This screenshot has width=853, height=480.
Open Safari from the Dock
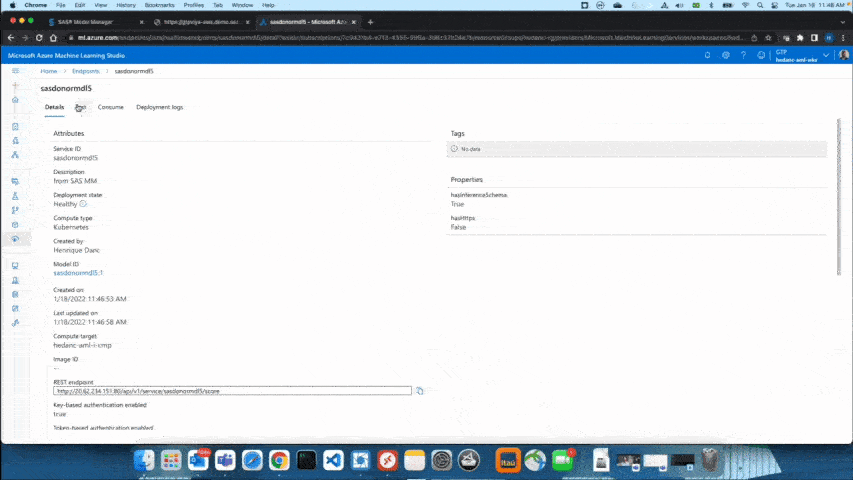[x=252, y=460]
